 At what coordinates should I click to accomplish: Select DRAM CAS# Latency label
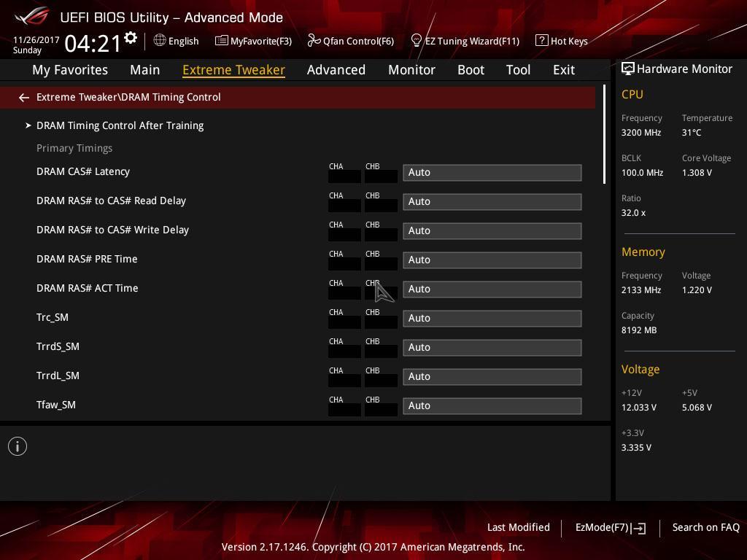83,171
